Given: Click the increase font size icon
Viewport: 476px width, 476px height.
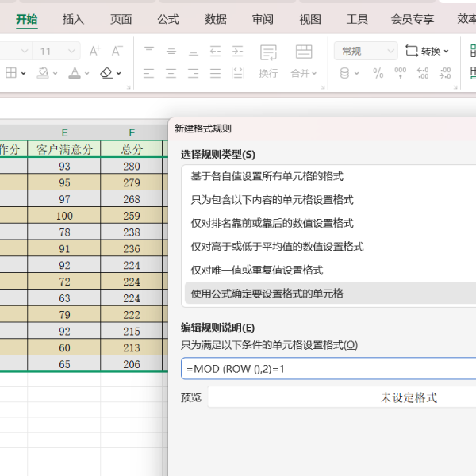Looking at the screenshot, I should click(x=95, y=51).
